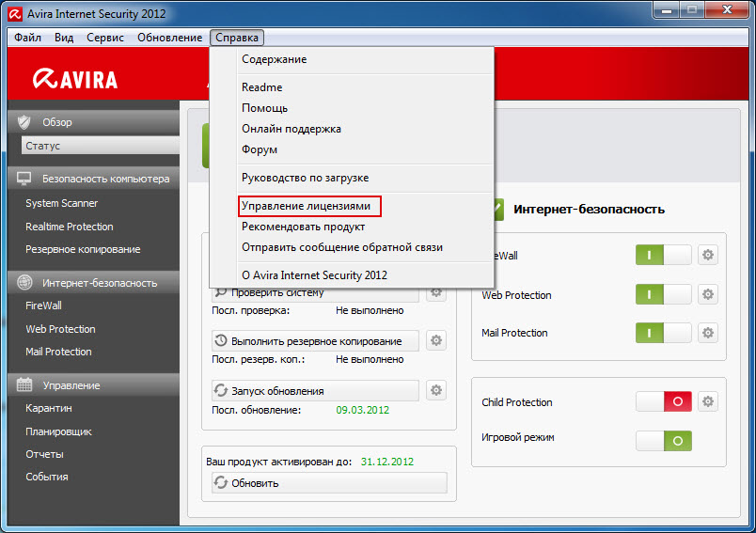756x533 pixels.
Task: Open Карантин in the sidebar
Action: click(49, 408)
